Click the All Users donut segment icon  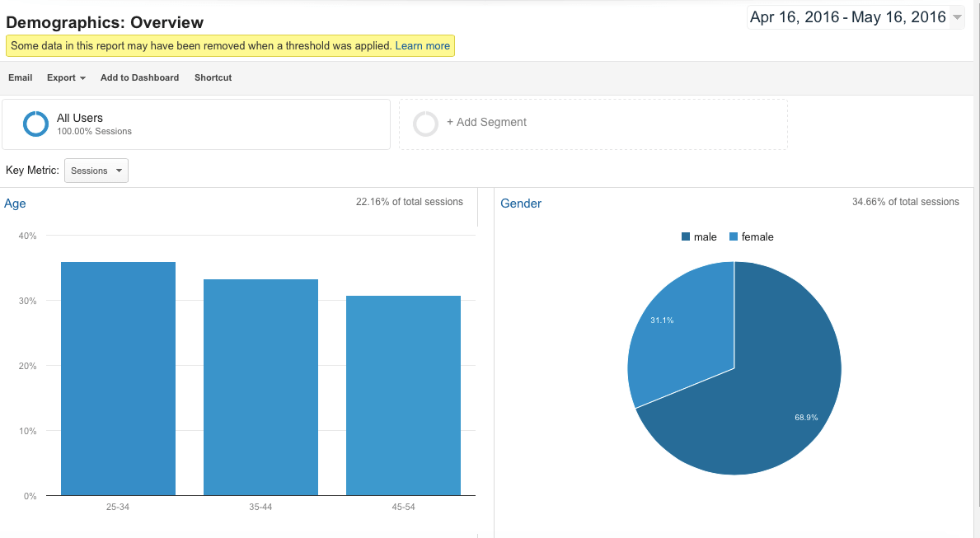click(x=36, y=124)
